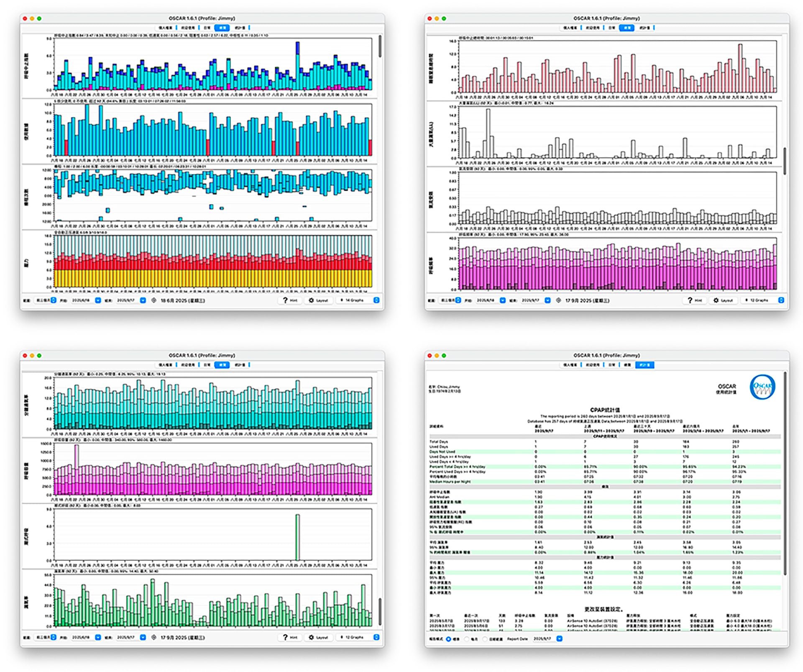This screenshot has width=803, height=672.
Task: Click the Layout gear icon in bottom-left window
Action: [311, 637]
